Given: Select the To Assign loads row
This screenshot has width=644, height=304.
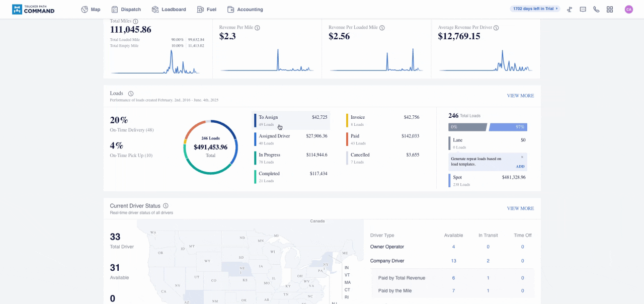Looking at the screenshot, I should click(291, 120).
